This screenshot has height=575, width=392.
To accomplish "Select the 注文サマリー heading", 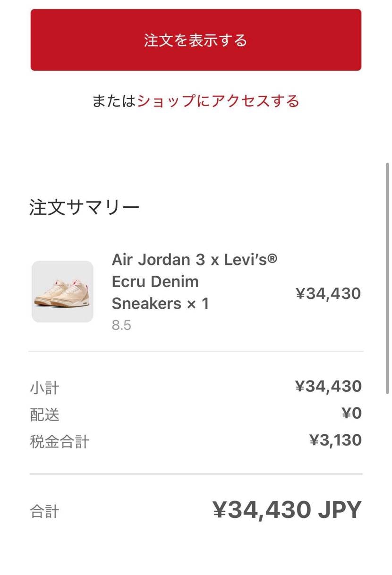I will pyautogui.click(x=85, y=208).
